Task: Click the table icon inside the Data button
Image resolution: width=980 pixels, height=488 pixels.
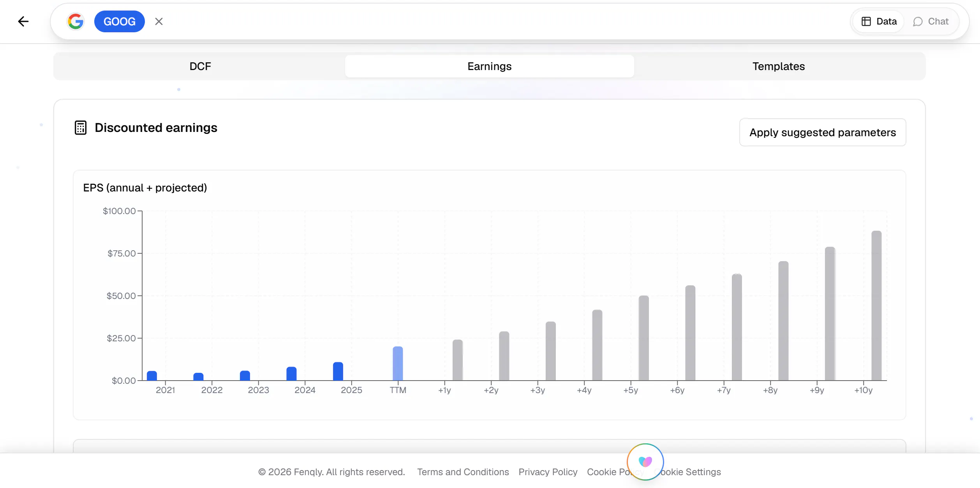Action: coord(866,21)
